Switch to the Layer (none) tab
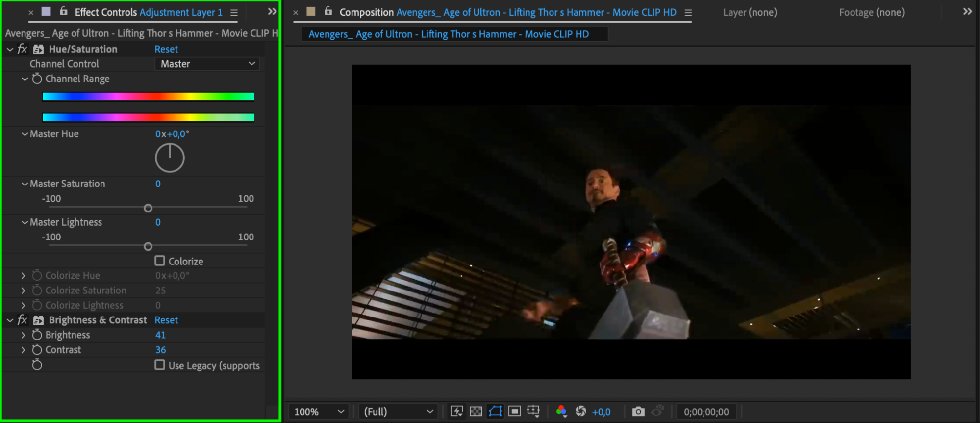The height and width of the screenshot is (423, 980). (x=750, y=12)
